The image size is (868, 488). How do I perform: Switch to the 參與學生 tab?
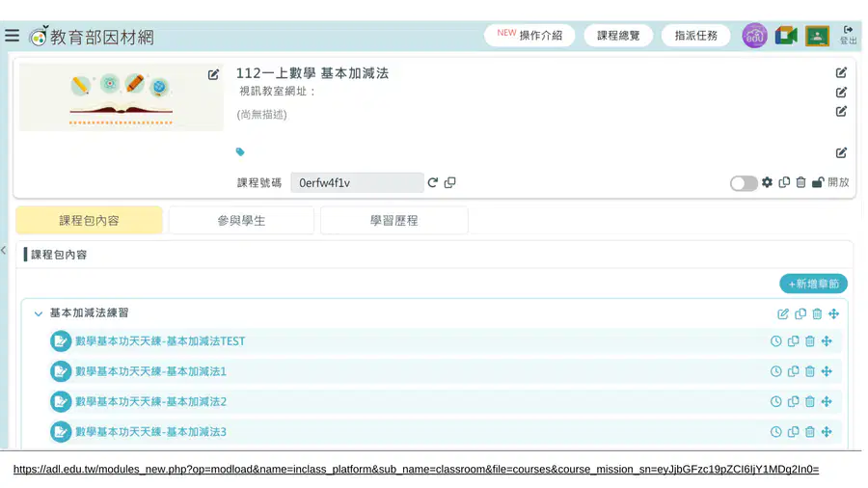(241, 220)
